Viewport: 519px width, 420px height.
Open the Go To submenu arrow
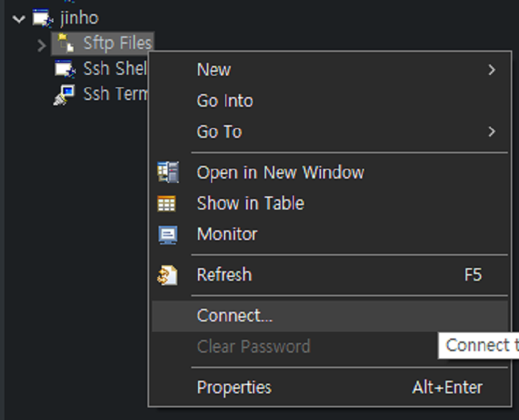492,132
